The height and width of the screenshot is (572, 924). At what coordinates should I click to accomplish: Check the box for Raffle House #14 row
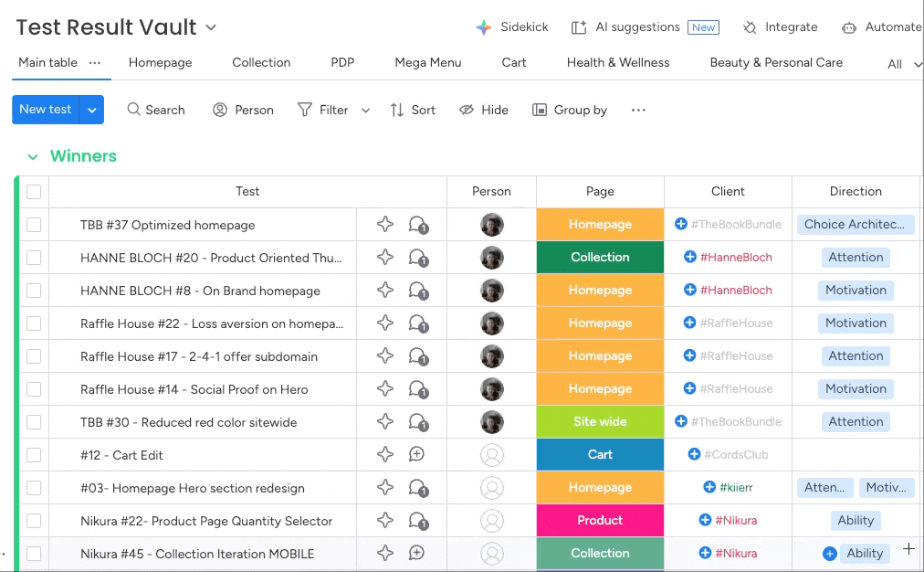34,389
